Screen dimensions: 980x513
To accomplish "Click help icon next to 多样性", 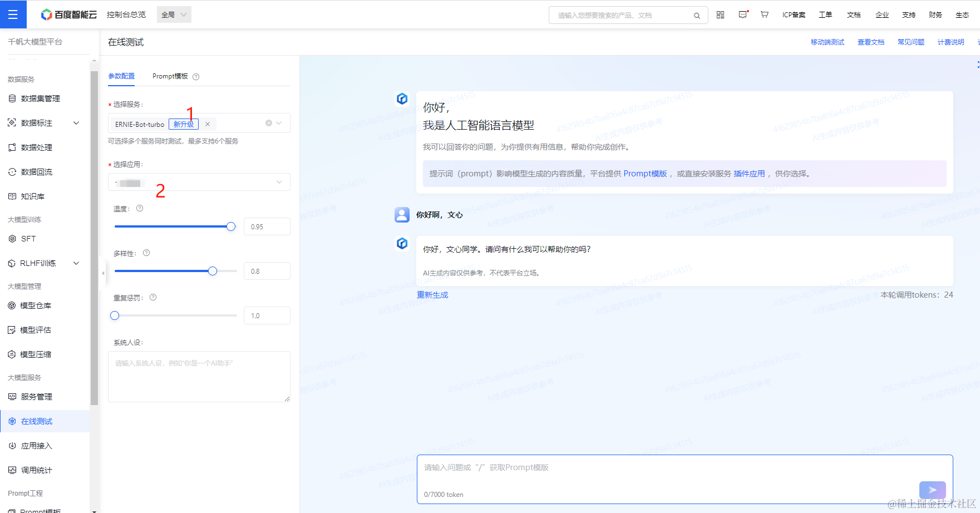I will pos(146,253).
